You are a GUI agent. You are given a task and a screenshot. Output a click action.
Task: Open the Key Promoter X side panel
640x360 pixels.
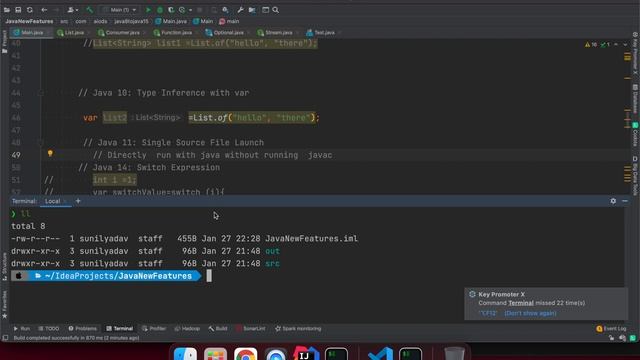tap(635, 53)
